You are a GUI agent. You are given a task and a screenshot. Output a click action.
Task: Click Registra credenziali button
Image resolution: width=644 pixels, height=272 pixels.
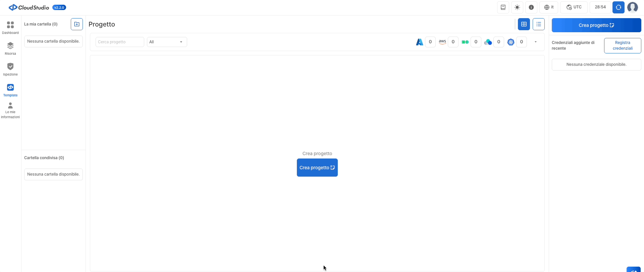[623, 45]
